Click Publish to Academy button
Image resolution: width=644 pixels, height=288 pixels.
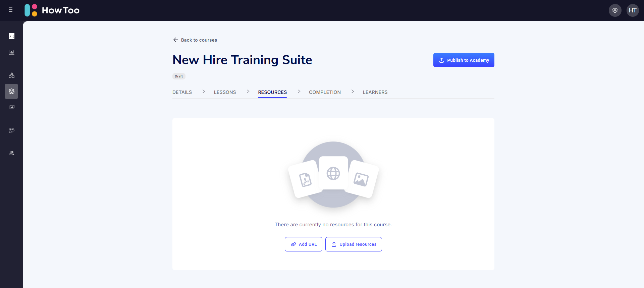pos(464,60)
